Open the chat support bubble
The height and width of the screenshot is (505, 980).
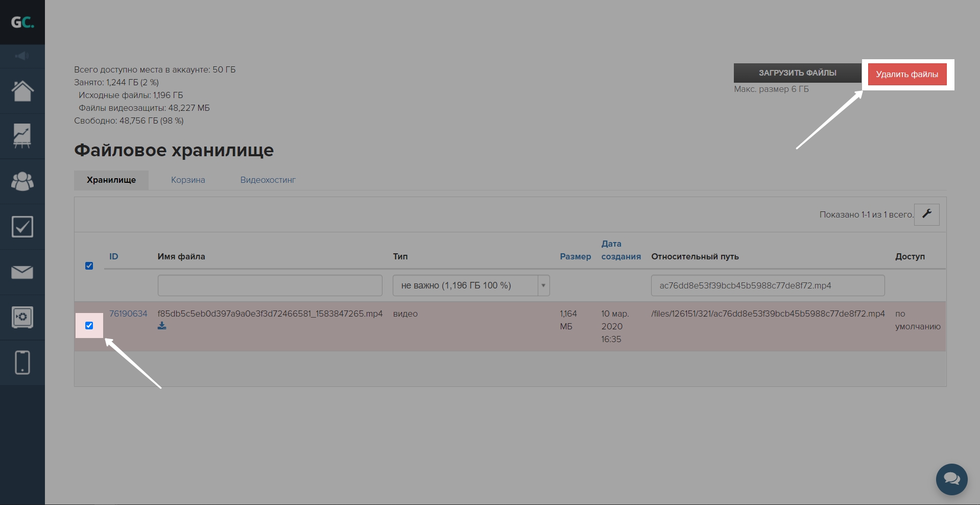951,479
